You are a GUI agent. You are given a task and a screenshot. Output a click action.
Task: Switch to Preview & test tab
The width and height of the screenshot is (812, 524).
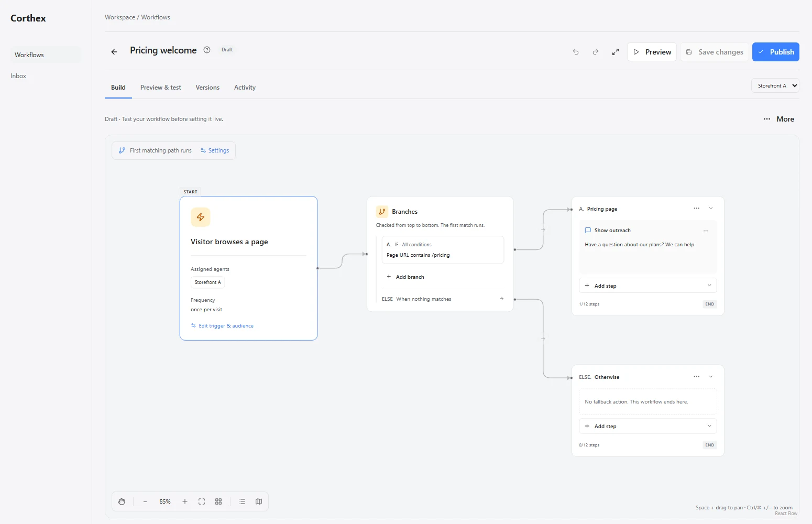tap(161, 88)
